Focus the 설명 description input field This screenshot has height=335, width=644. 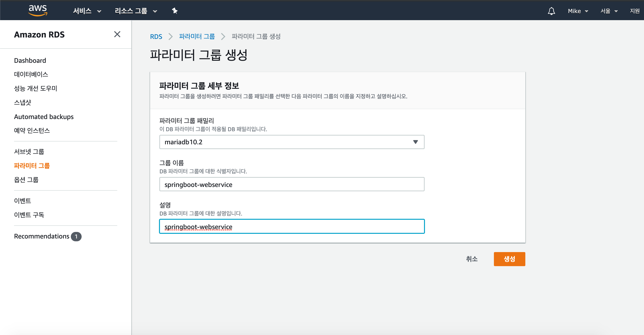pyautogui.click(x=292, y=226)
